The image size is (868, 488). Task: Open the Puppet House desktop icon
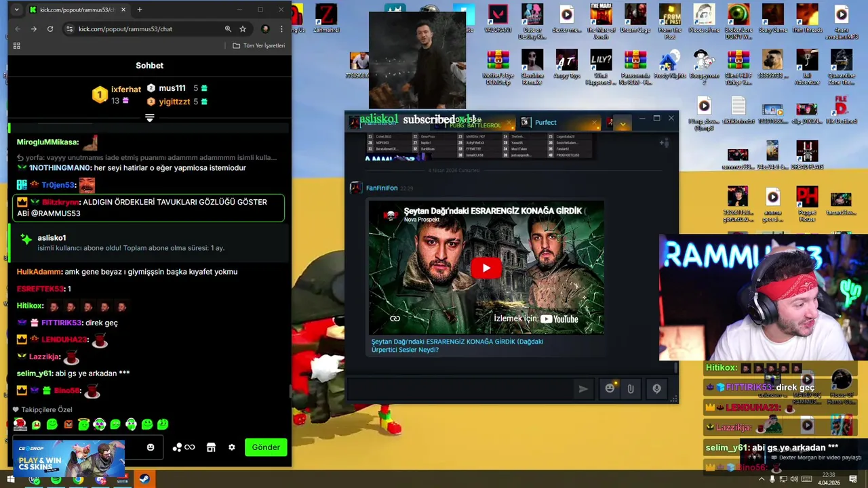tap(807, 205)
